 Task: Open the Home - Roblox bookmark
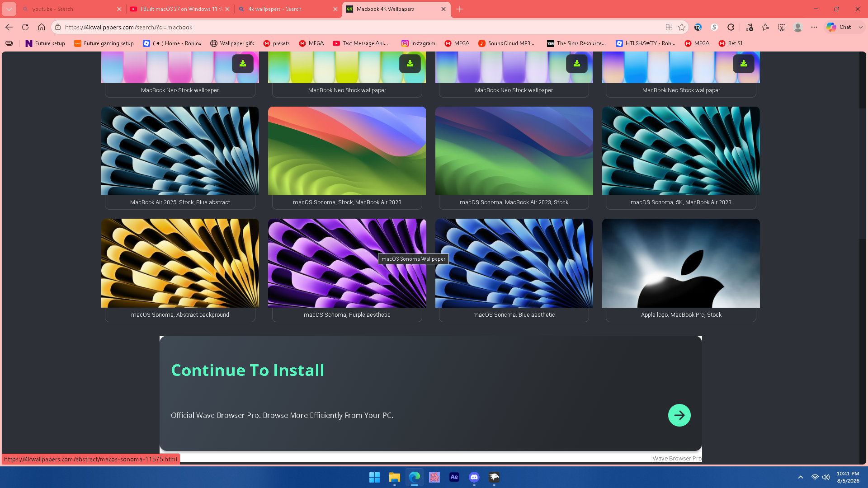click(172, 43)
